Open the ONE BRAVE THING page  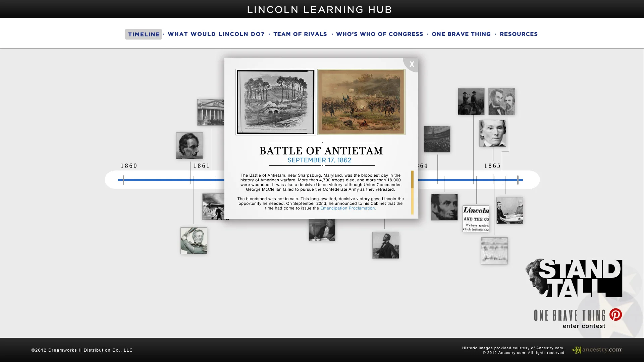[x=462, y=34]
